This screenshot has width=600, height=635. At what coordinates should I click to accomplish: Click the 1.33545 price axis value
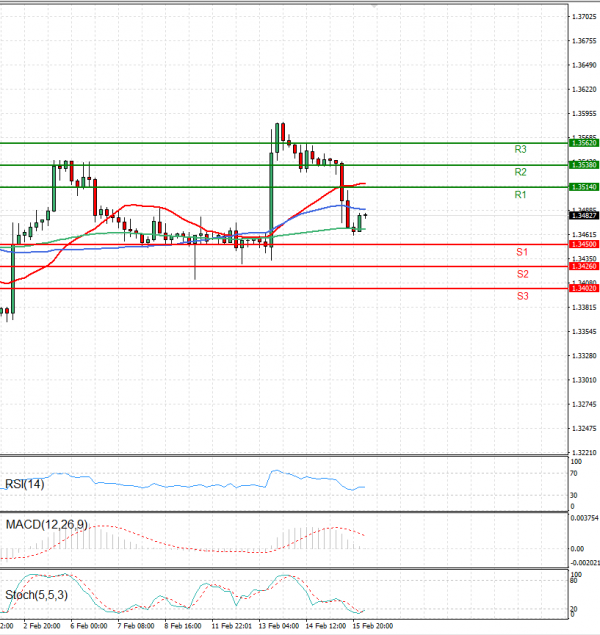pos(584,332)
